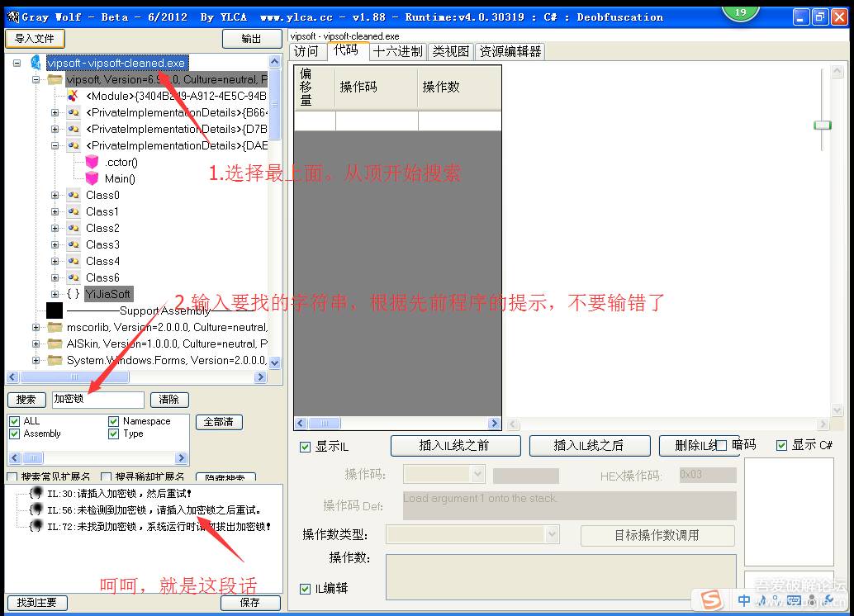Click the Class0 class icon
Image resolution: width=854 pixels, height=616 pixels.
[74, 195]
